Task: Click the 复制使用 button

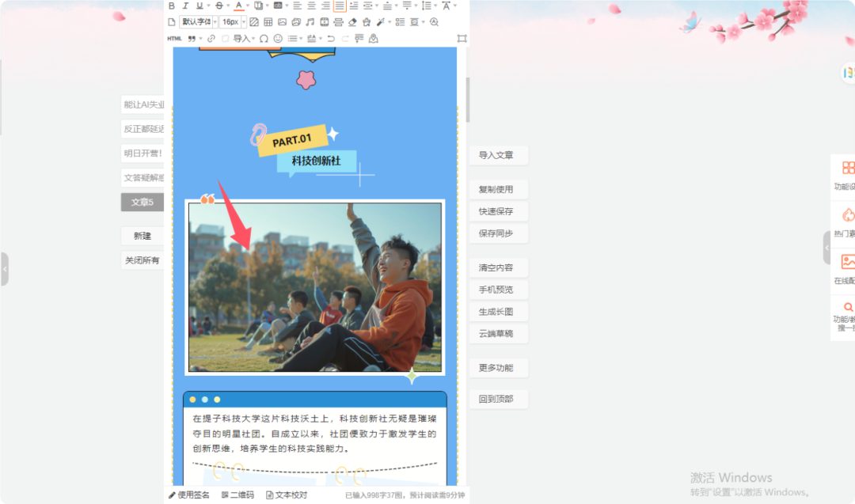Action: [499, 190]
